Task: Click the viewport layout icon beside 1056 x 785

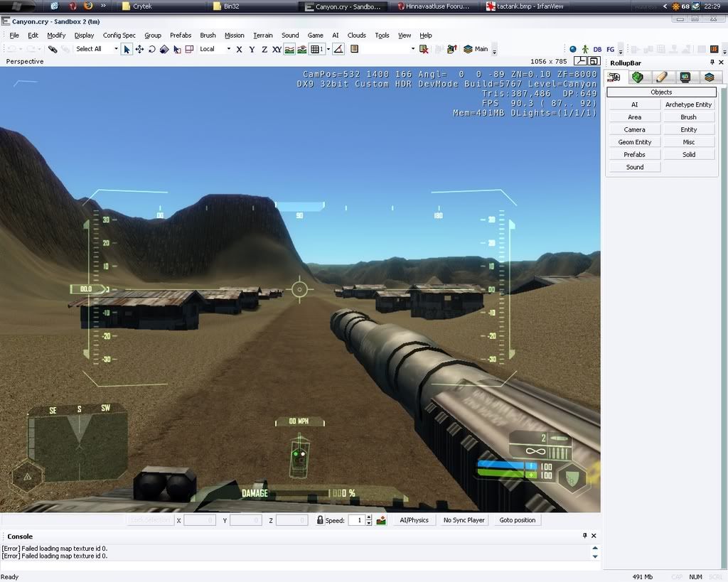Action: click(x=580, y=61)
